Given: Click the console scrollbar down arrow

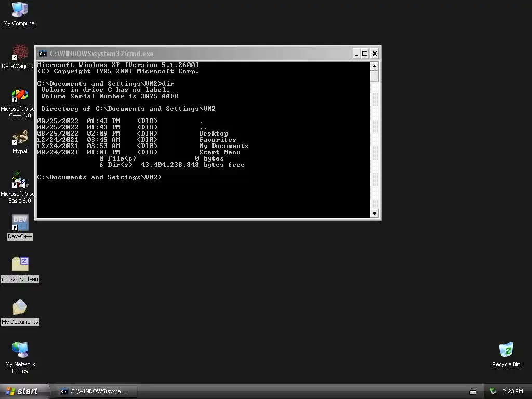Looking at the screenshot, I should (x=374, y=214).
